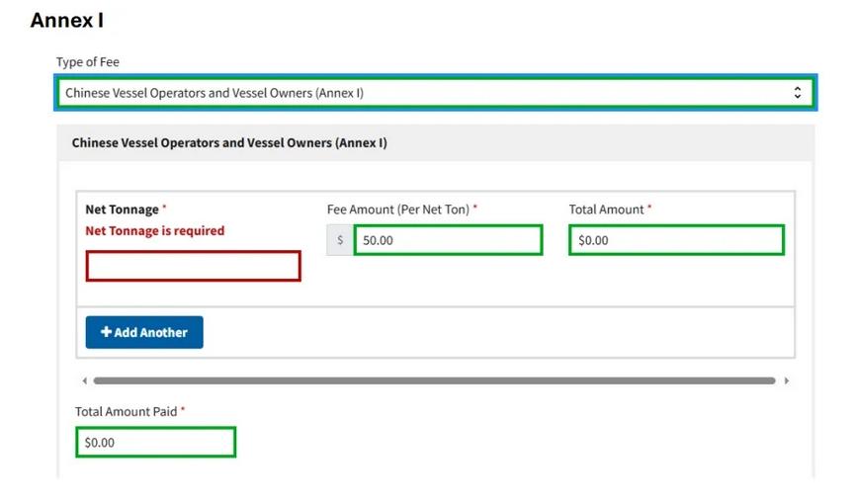Screen dimensions: 855x504
Task: Click the dollar sign prefix icon
Action: coord(340,240)
